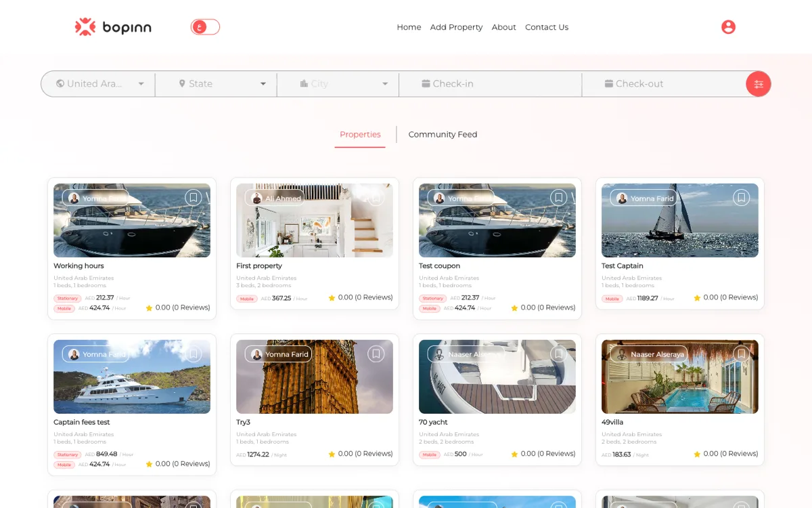Click the location pin icon in State field

182,84
